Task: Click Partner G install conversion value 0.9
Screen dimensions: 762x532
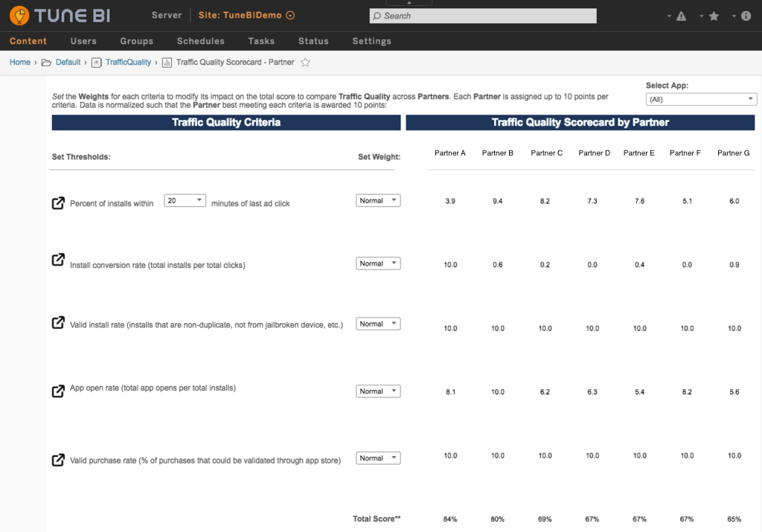Action: (x=734, y=265)
